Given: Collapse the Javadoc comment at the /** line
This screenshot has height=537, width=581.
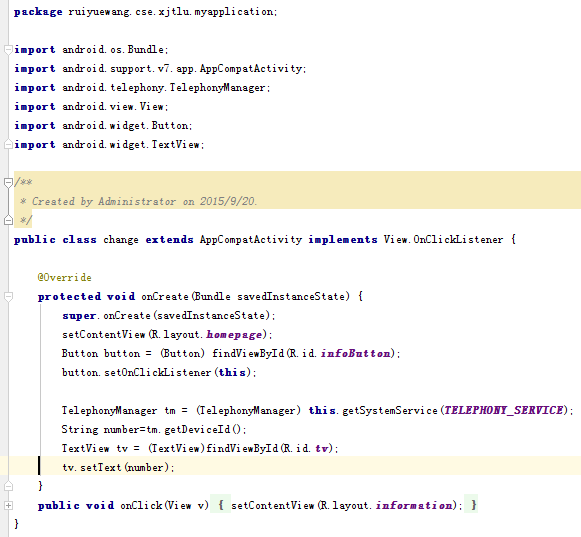Looking at the screenshot, I should click(x=8, y=182).
